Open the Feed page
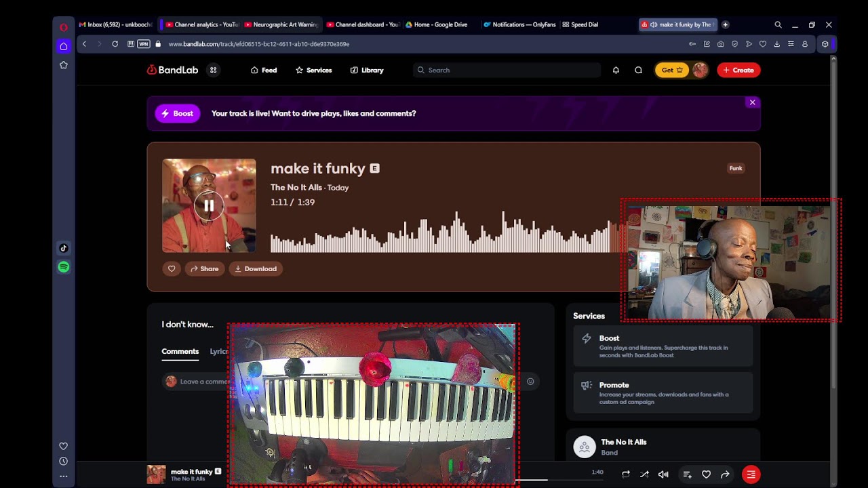Viewport: 868px width, 488px height. (264, 70)
